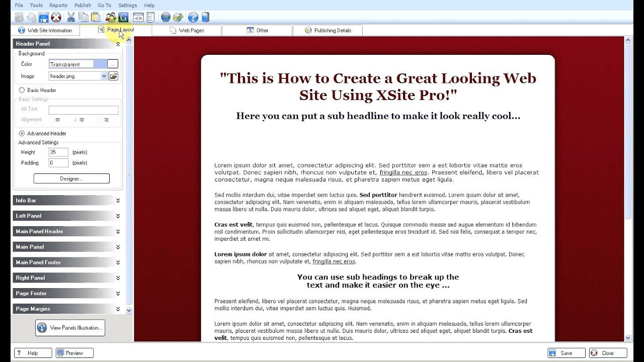Click the Designer... button
The height and width of the screenshot is (362, 644).
pos(71,178)
